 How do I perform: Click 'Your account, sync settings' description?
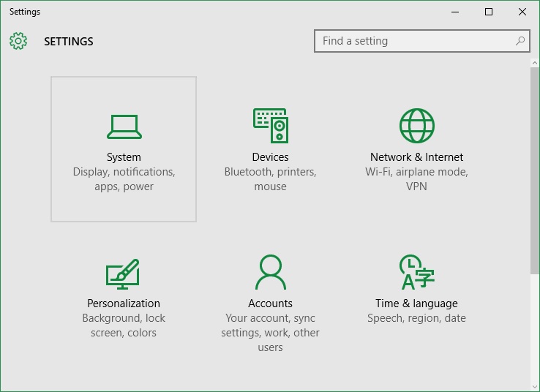(270, 333)
